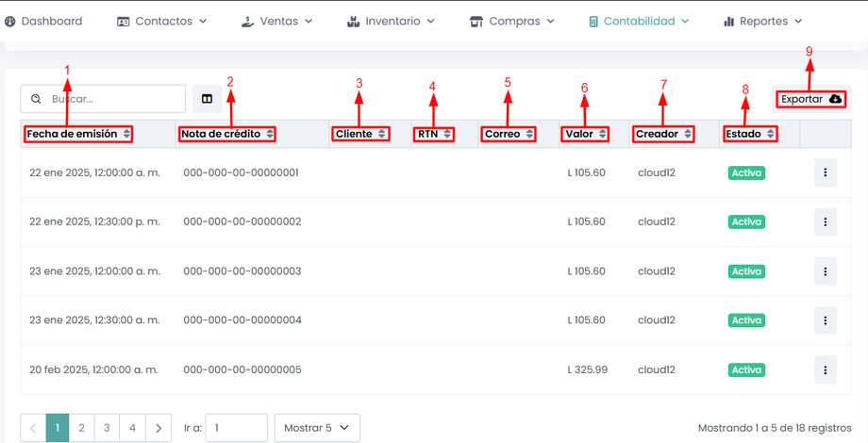868x443 pixels.
Task: Open the Inventario menu
Action: [x=391, y=21]
